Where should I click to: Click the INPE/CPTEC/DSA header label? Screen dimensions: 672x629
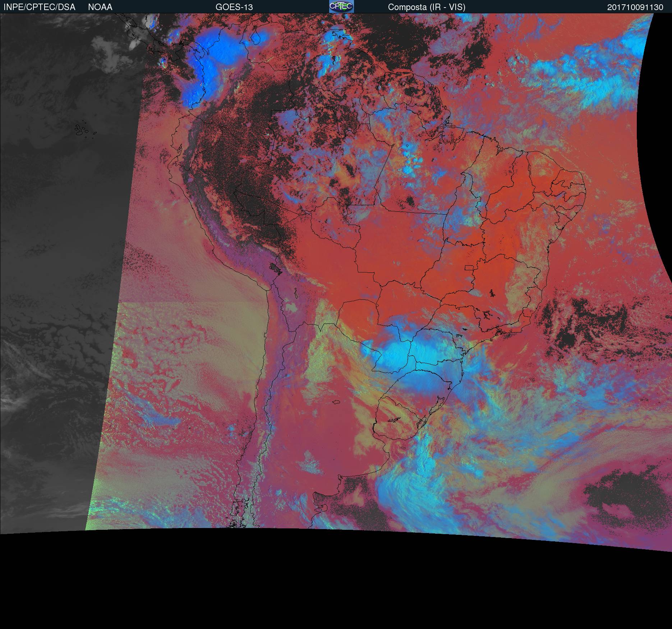39,7
